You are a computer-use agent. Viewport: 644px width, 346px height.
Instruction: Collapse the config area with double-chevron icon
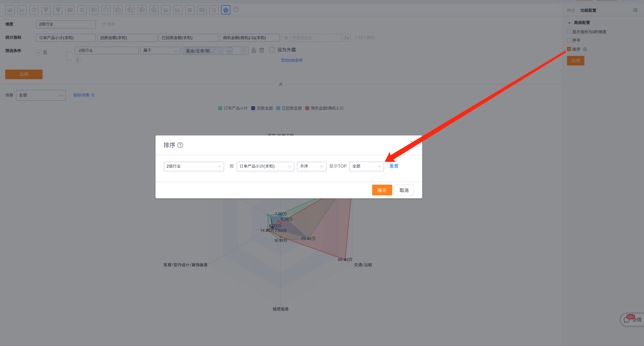coord(281,84)
